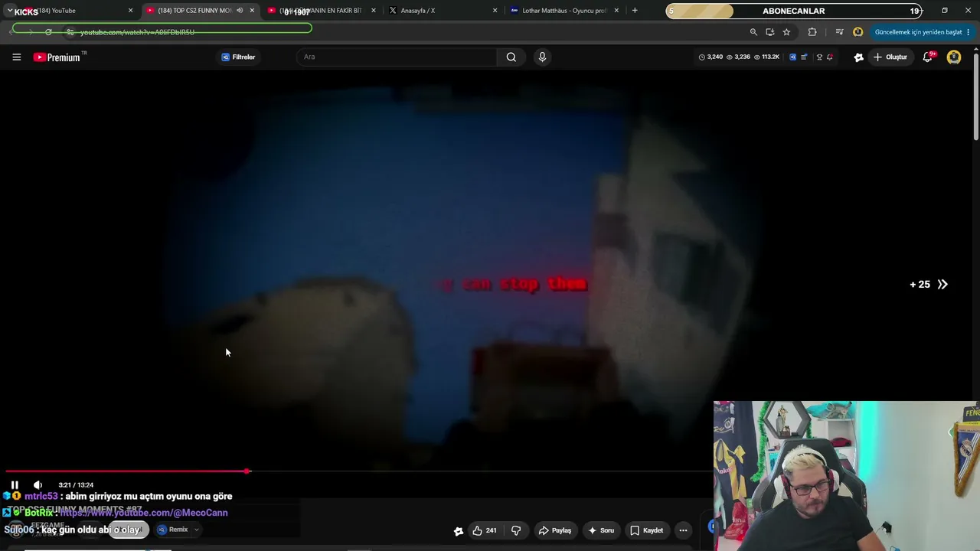Click the blue extension icon beside stats

point(792,57)
